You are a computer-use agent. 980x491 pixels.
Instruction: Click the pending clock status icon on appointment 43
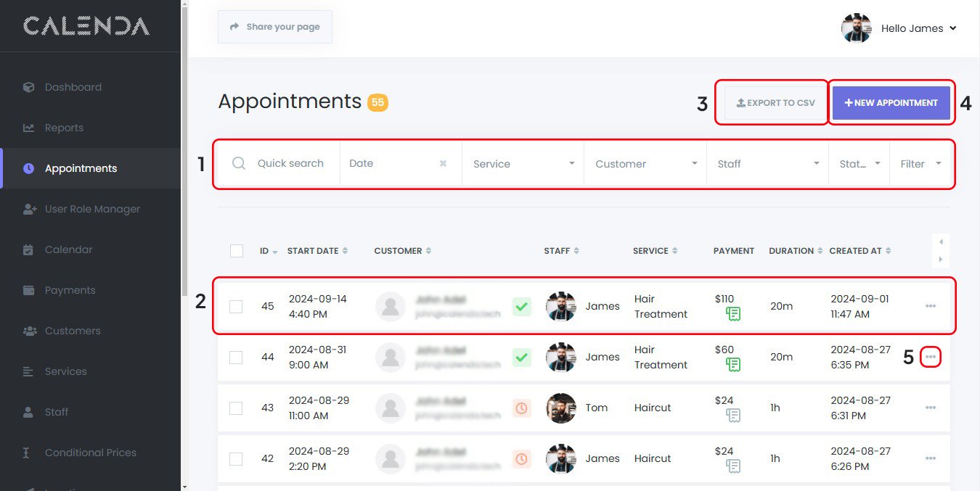[521, 408]
